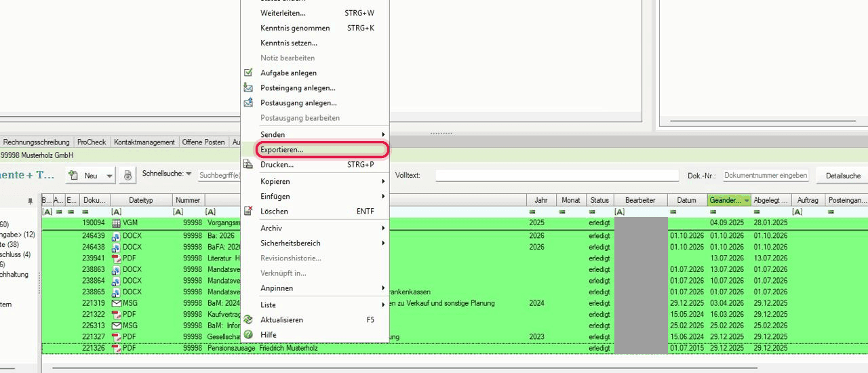Click the VGM file icon in row 190094
This screenshot has width=868, height=373.
[x=116, y=222]
